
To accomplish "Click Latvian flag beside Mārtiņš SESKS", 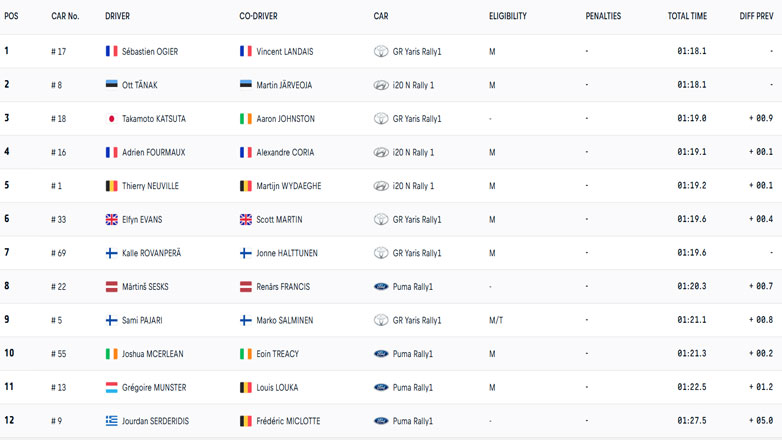I will tap(111, 287).
